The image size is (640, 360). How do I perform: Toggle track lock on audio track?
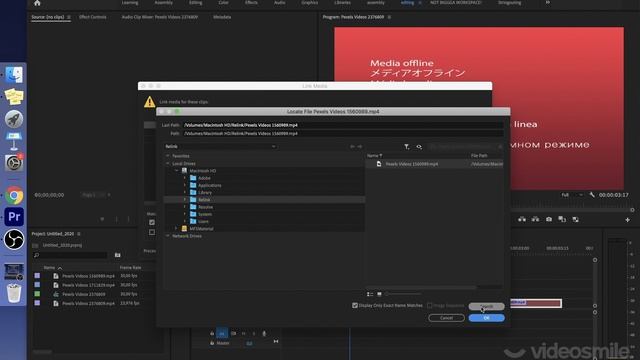(x=212, y=333)
